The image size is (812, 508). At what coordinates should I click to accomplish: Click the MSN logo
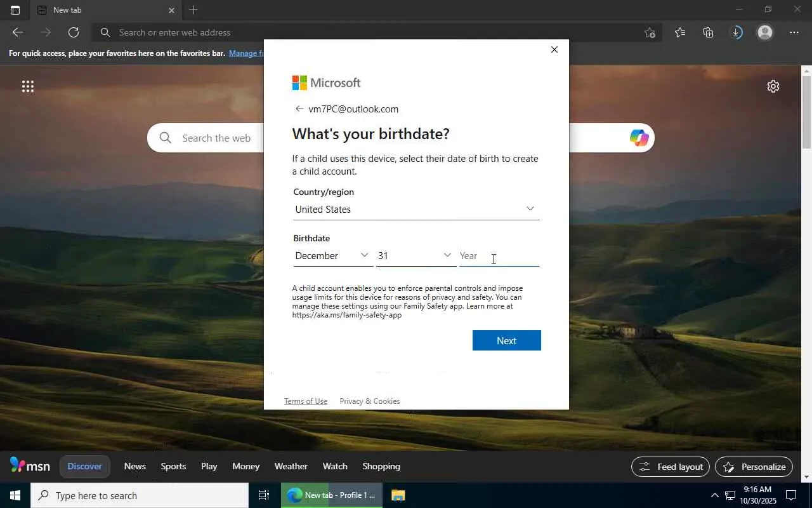click(30, 466)
